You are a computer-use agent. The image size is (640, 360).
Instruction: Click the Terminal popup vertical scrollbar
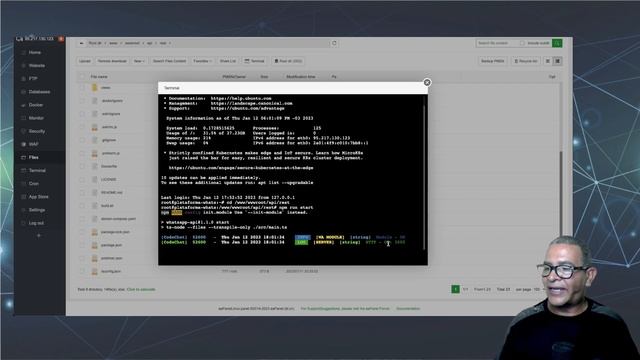point(424,178)
